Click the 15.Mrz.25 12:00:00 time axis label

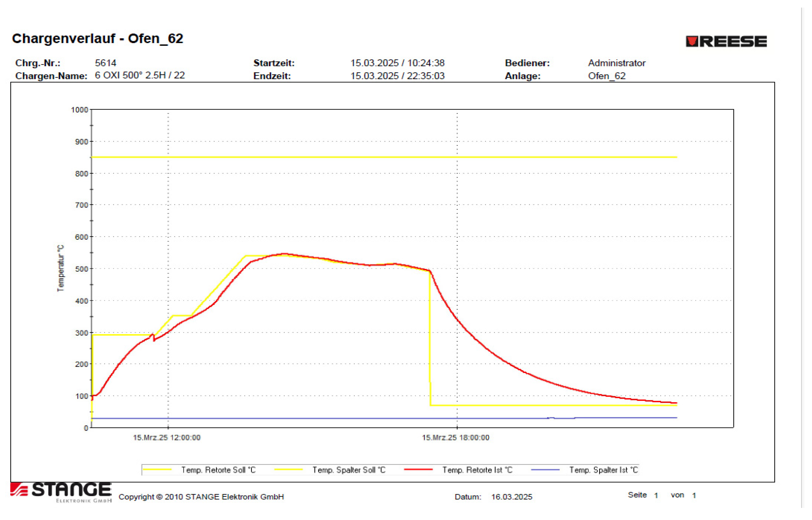[x=166, y=438]
